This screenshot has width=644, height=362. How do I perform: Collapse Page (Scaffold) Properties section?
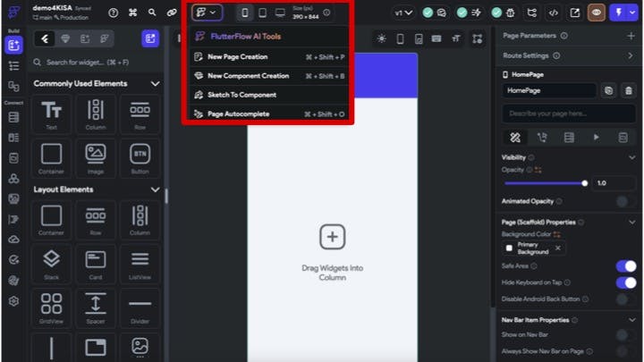tap(631, 223)
